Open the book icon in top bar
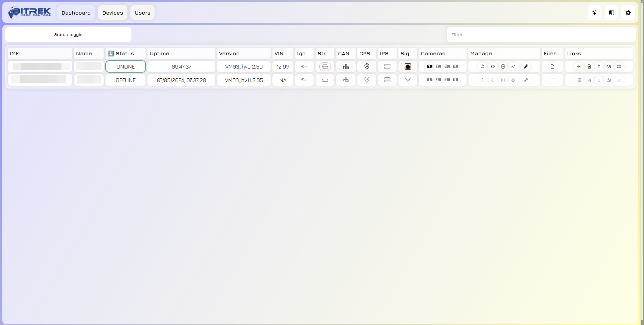This screenshot has width=644, height=325. point(611,13)
